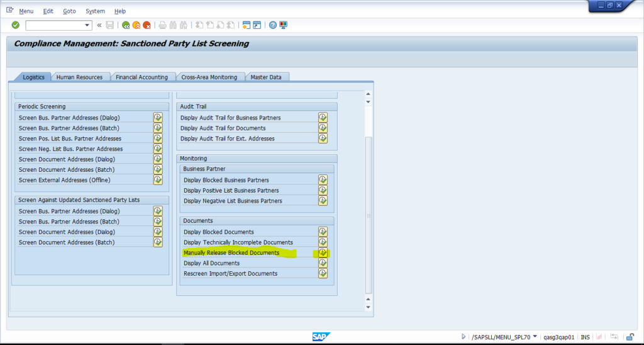Open the Edit menu

48,11
